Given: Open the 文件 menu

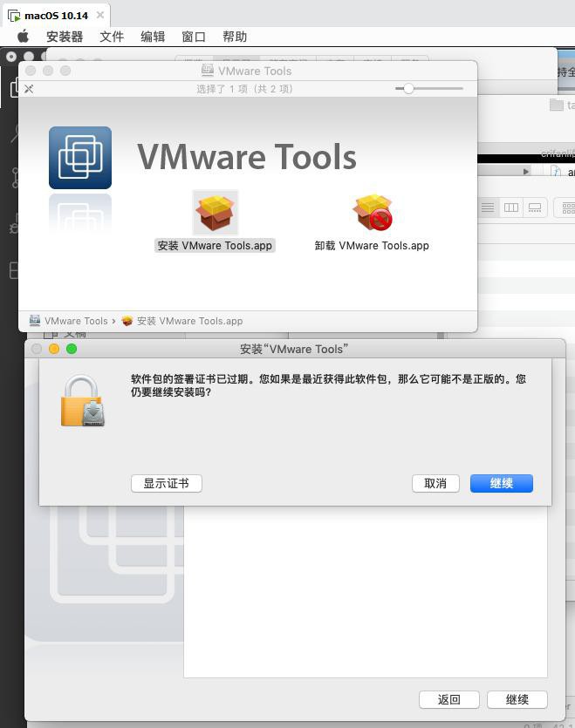Looking at the screenshot, I should [x=112, y=37].
